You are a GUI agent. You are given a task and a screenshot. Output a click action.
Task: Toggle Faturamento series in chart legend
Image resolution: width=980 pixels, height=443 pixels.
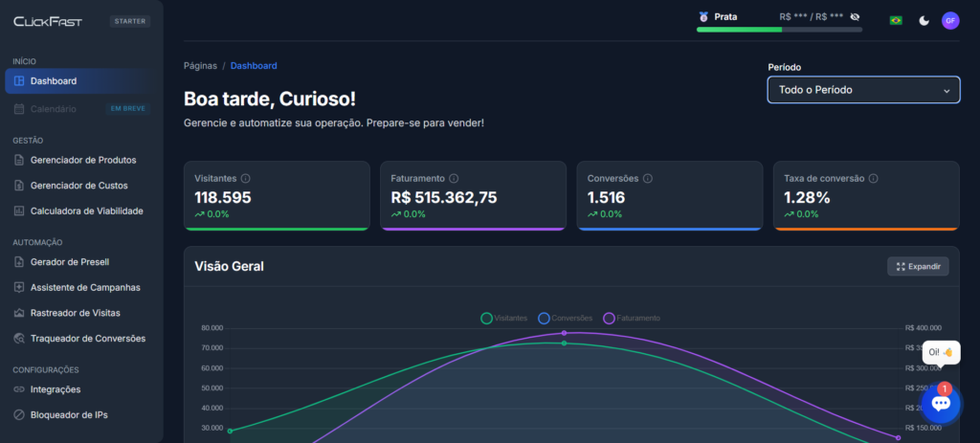[632, 318]
